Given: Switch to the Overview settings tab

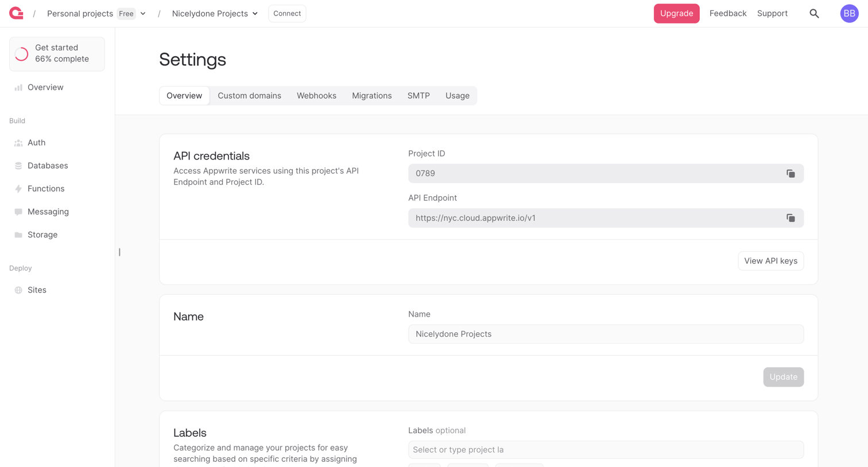Looking at the screenshot, I should pyautogui.click(x=184, y=96).
